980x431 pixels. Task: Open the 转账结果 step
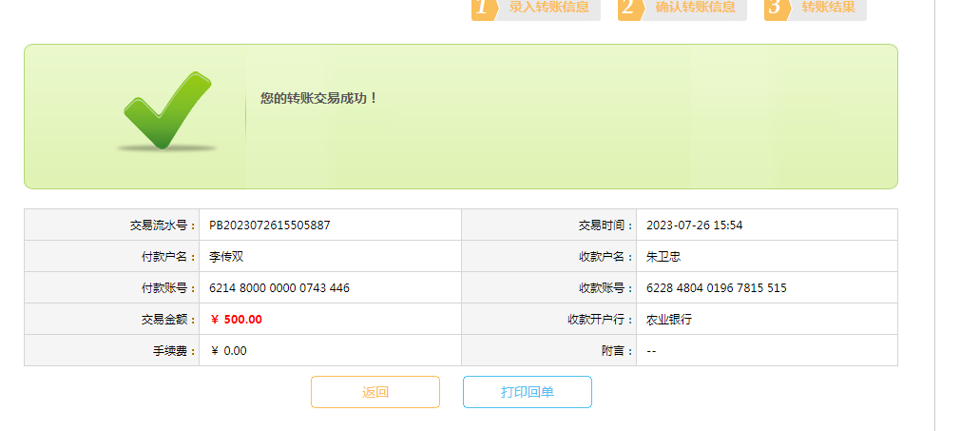pos(828,8)
